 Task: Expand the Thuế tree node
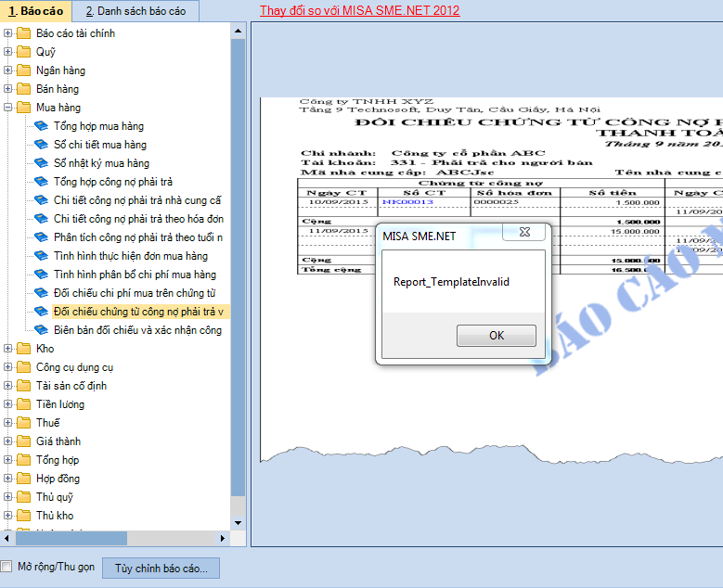8,423
